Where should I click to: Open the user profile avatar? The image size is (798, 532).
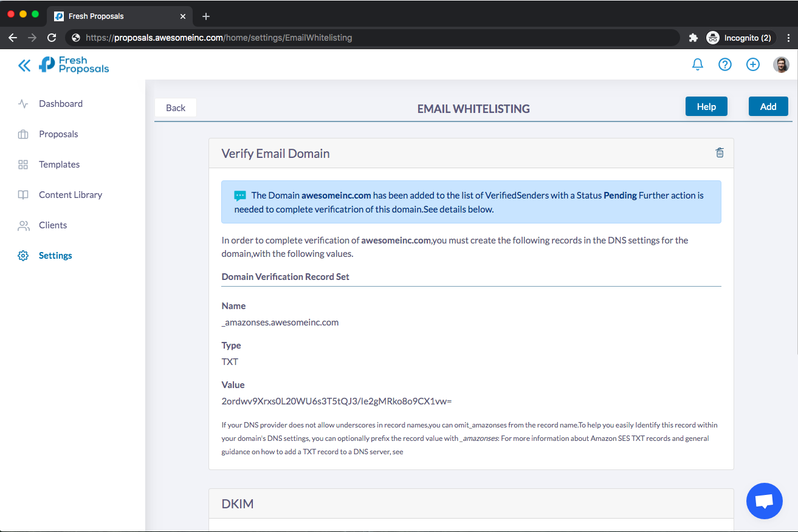(781, 64)
